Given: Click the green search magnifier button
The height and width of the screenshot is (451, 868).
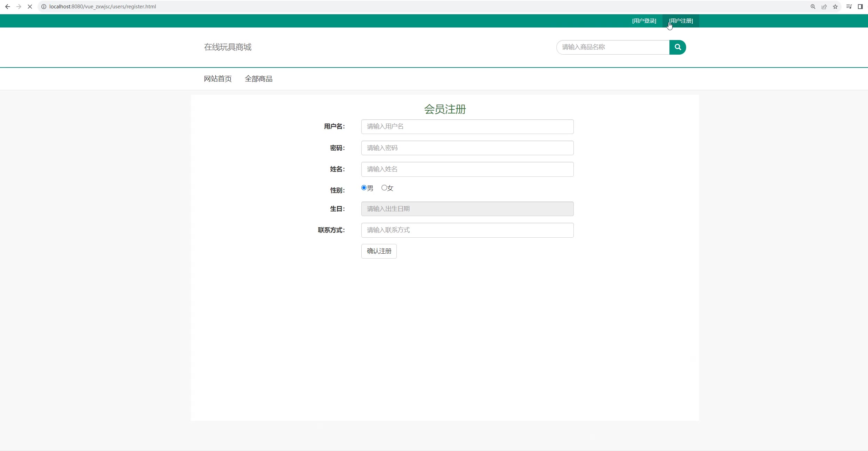Looking at the screenshot, I should pos(677,47).
